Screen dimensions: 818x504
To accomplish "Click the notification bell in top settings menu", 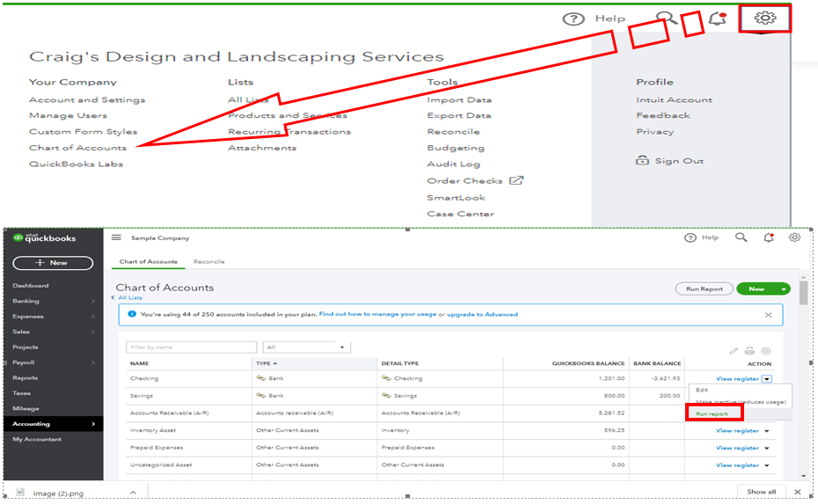I will coord(718,18).
